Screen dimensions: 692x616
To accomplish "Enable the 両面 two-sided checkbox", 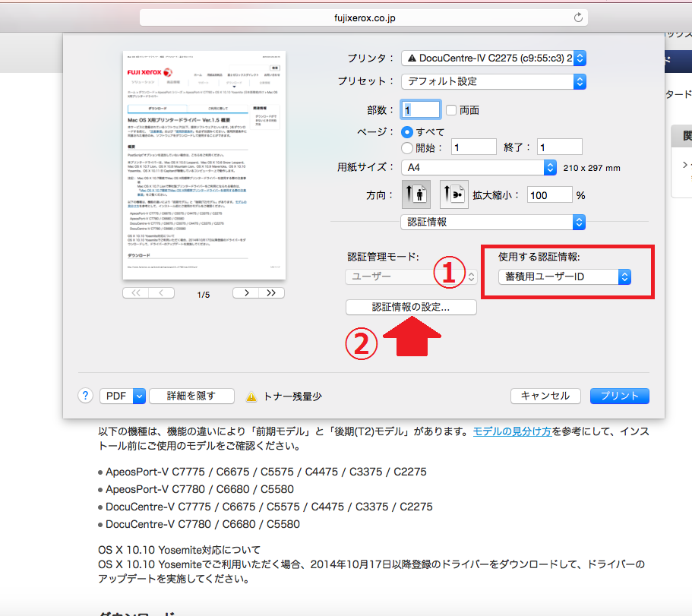I will point(451,110).
